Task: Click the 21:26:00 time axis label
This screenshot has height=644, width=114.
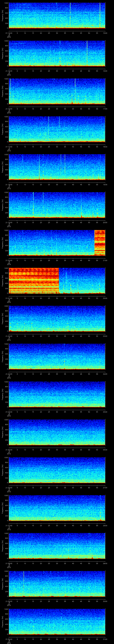Action: click(9, 488)
